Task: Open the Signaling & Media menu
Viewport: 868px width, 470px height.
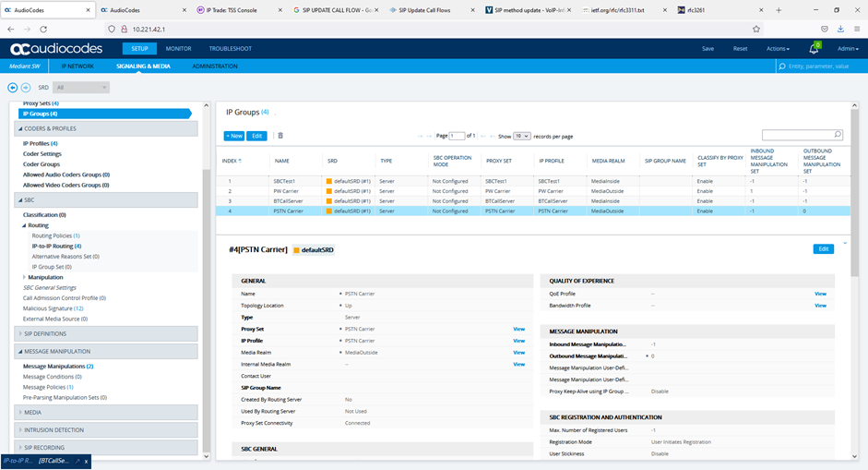Action: (x=143, y=66)
